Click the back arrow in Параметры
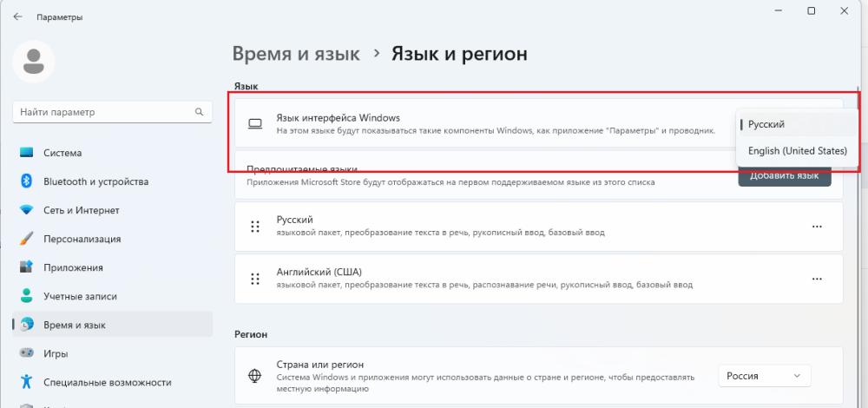868x408 pixels. (x=17, y=16)
